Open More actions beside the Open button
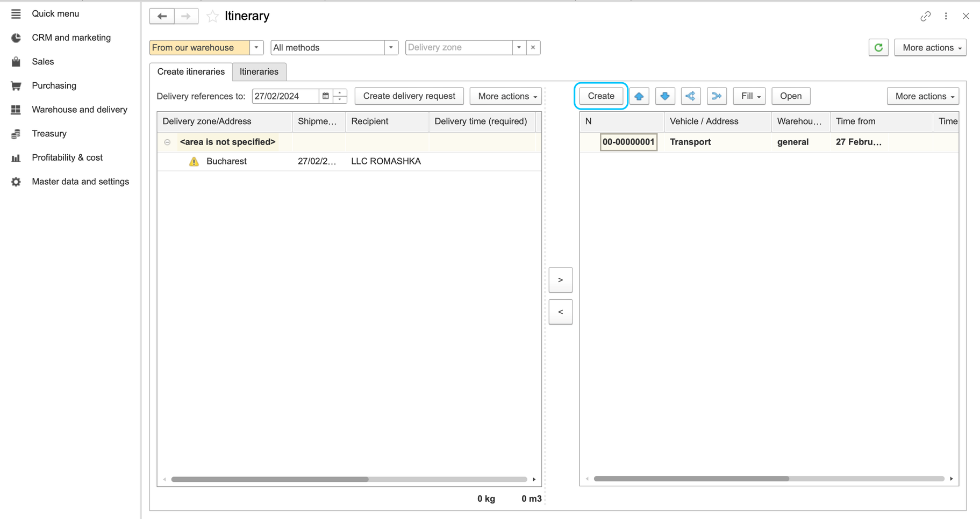Screen dimensions: 980x519 click(923, 96)
